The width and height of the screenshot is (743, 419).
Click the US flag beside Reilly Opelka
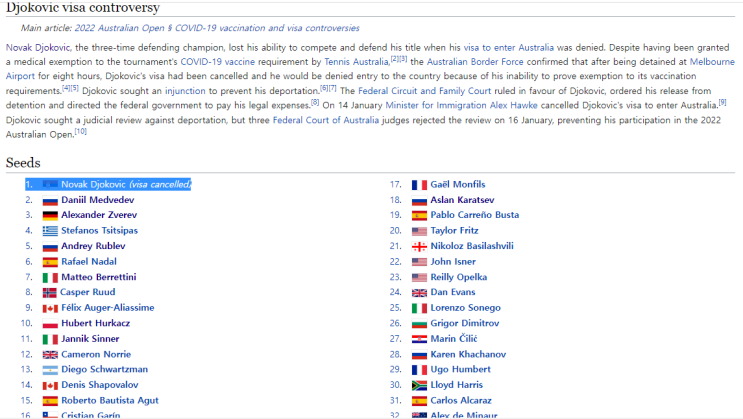tap(419, 278)
